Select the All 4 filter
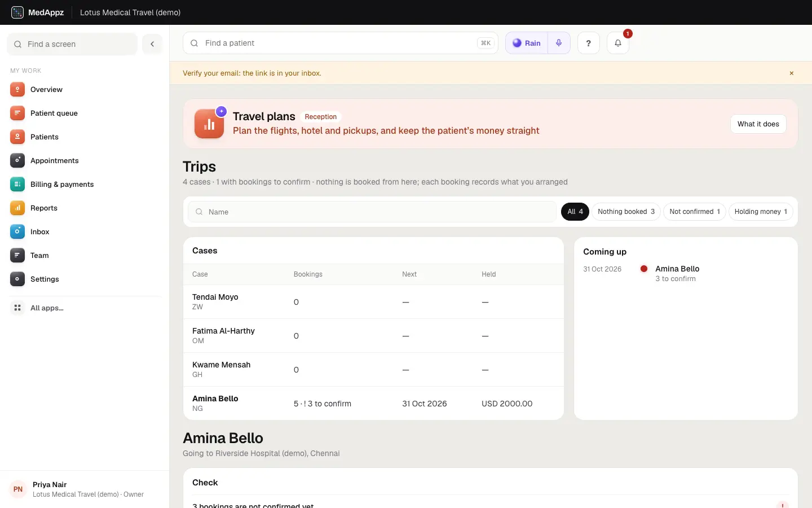This screenshot has width=812, height=508. point(575,212)
